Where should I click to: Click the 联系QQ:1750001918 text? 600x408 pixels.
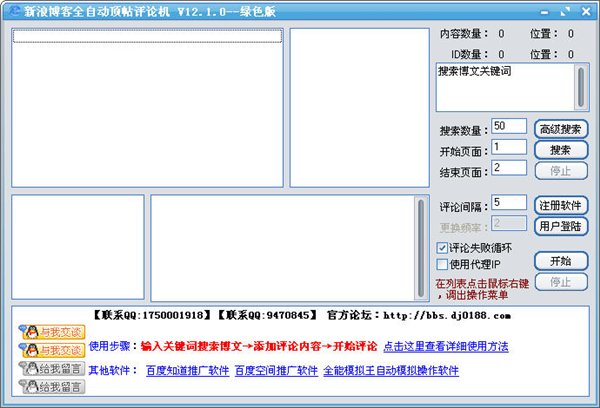click(x=151, y=315)
